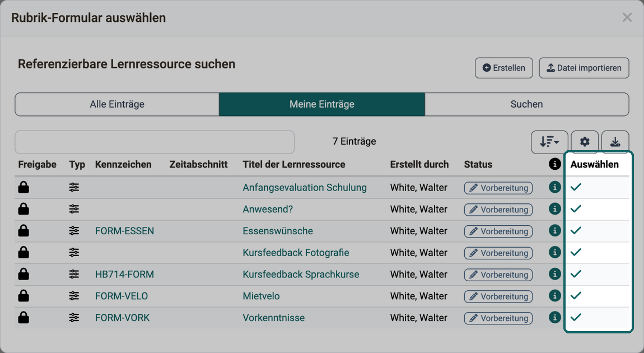This screenshot has width=644, height=353.
Task: Show info for Vorkenntnisse row
Action: [554, 317]
